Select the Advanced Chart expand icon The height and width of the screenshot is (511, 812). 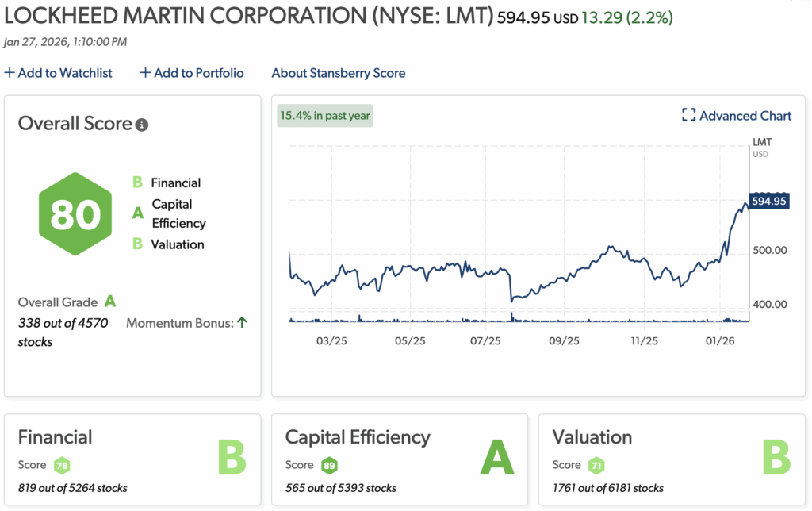tap(690, 115)
